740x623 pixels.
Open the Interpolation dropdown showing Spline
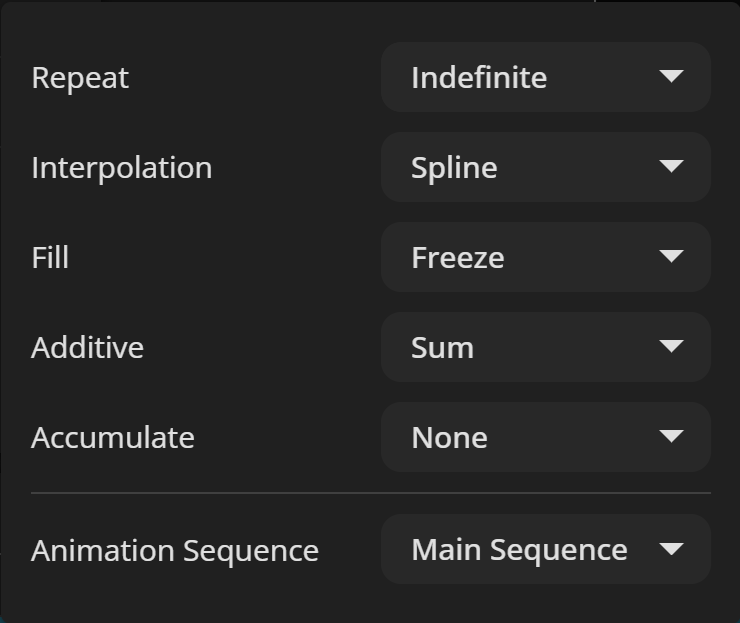(545, 167)
